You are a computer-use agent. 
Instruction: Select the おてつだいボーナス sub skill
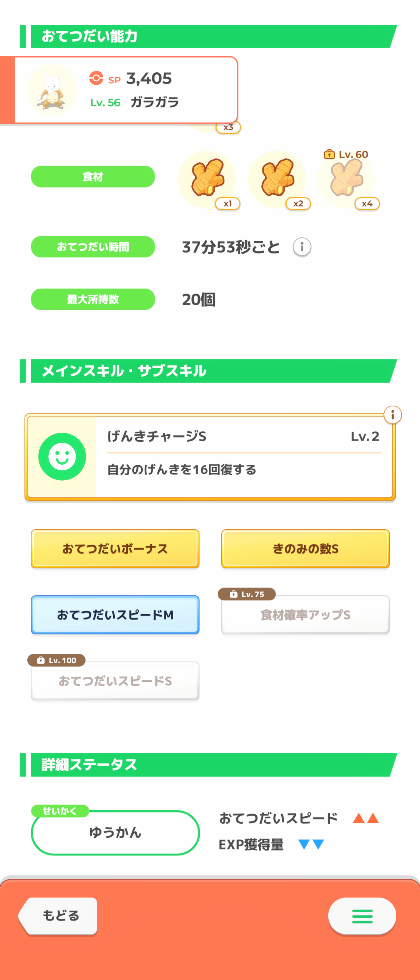tap(115, 549)
